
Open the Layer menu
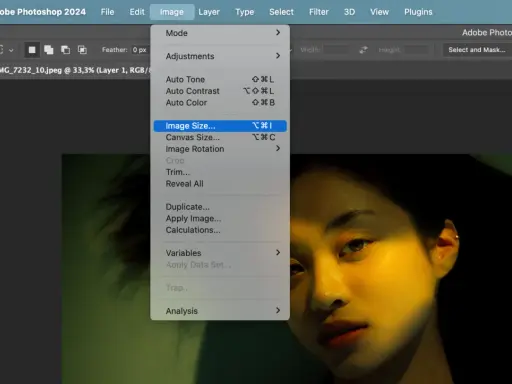coord(209,12)
